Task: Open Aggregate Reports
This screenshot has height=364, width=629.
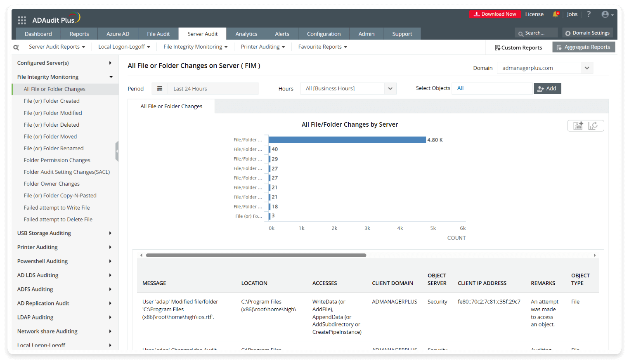Action: coord(584,47)
